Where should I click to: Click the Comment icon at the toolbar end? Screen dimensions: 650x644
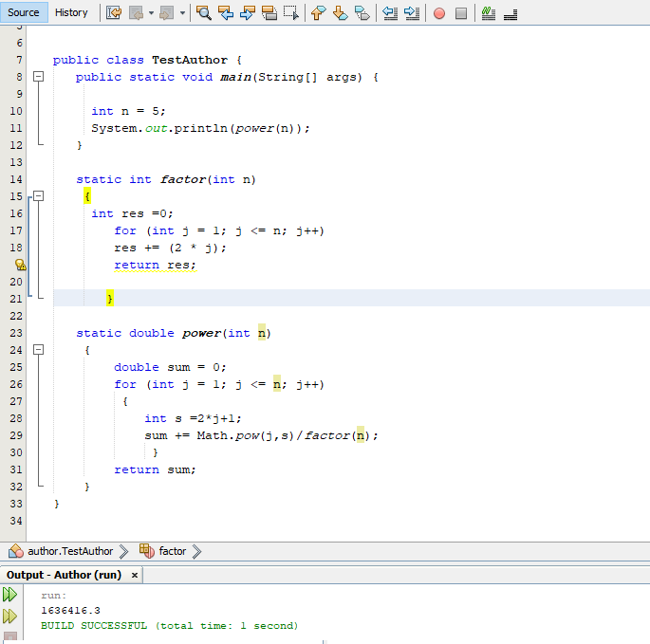click(511, 14)
